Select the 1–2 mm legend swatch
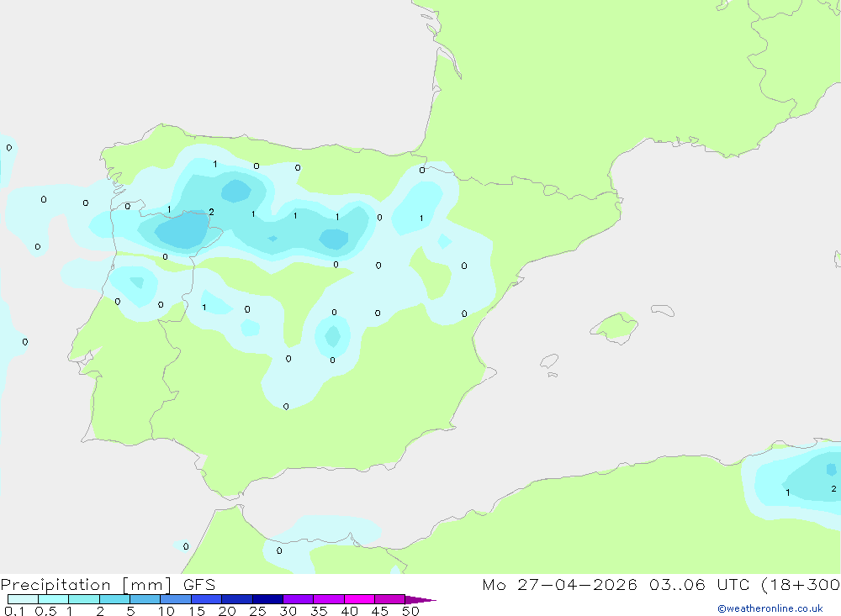Image resolution: width=841 pixels, height=616 pixels. point(83,599)
